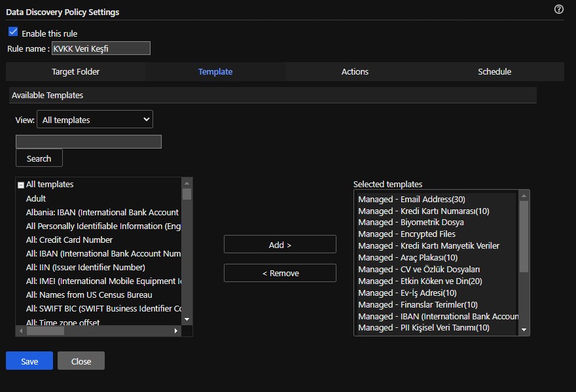This screenshot has height=392, width=576.
Task: Click scroll down arrow in selected templates list
Action: coord(524,330)
